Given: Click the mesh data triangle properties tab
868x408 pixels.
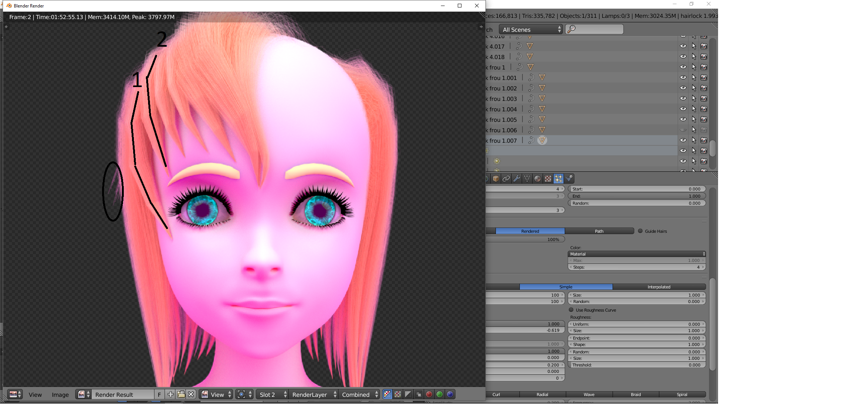Looking at the screenshot, I should 527,179.
